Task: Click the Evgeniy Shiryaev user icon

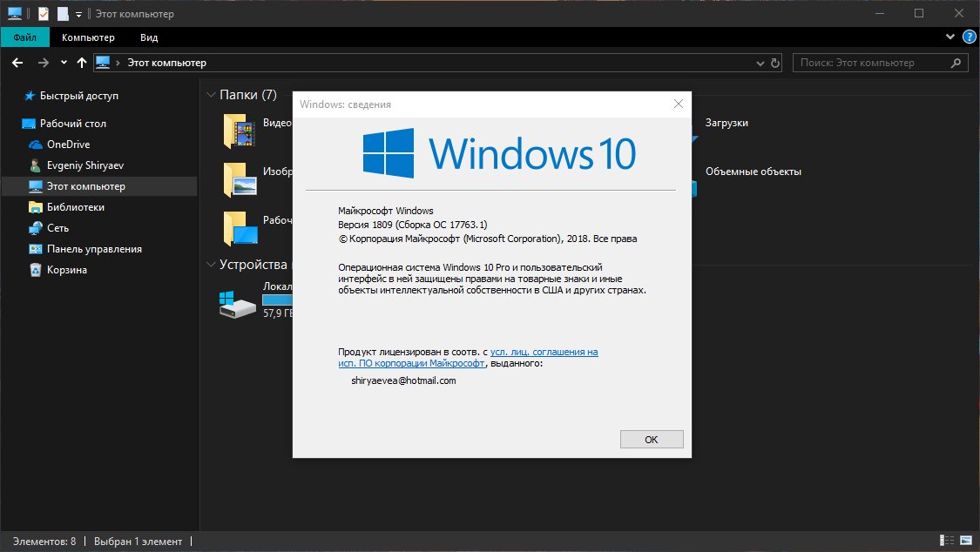Action: (x=36, y=165)
